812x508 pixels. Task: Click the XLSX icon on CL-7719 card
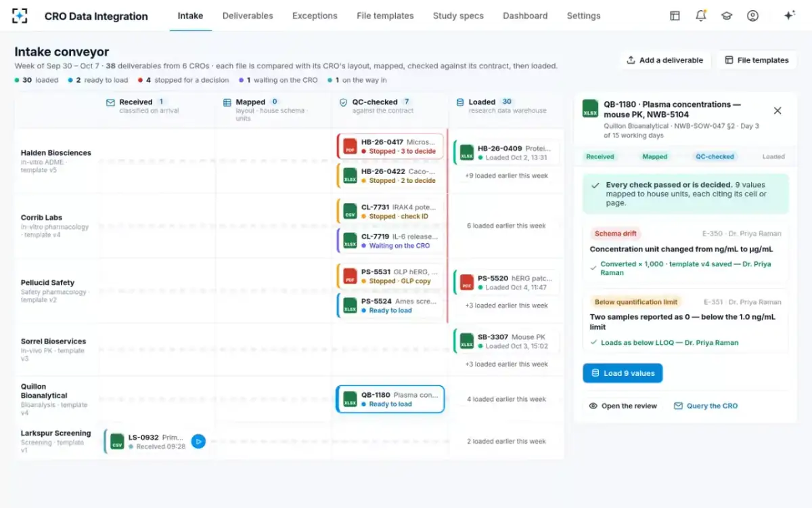350,241
